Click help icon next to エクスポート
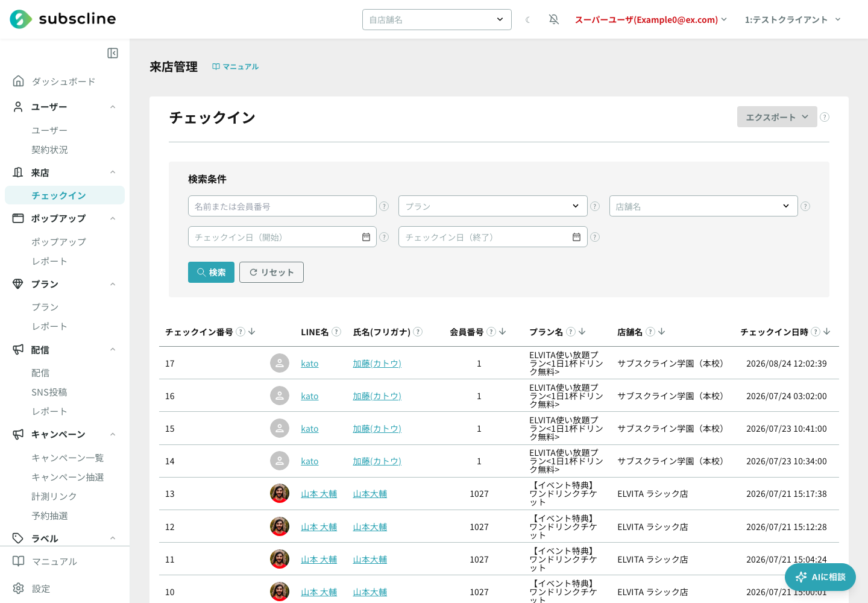The image size is (868, 603). [825, 117]
